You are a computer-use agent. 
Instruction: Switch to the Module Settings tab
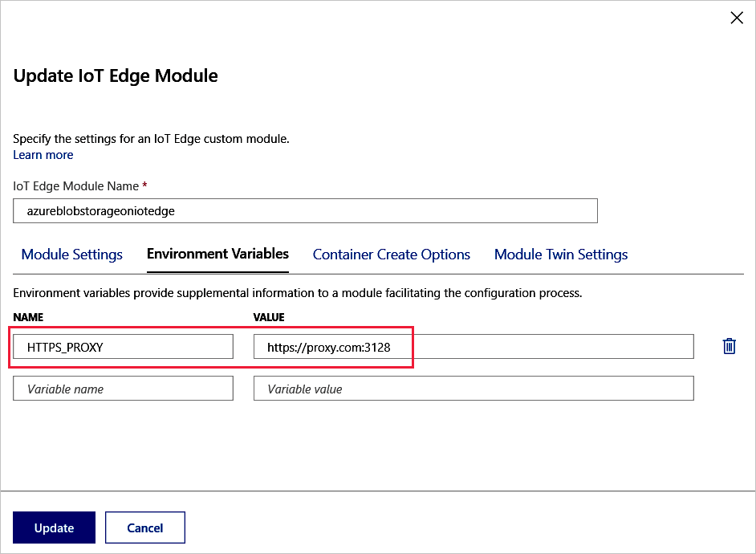pyautogui.click(x=71, y=254)
